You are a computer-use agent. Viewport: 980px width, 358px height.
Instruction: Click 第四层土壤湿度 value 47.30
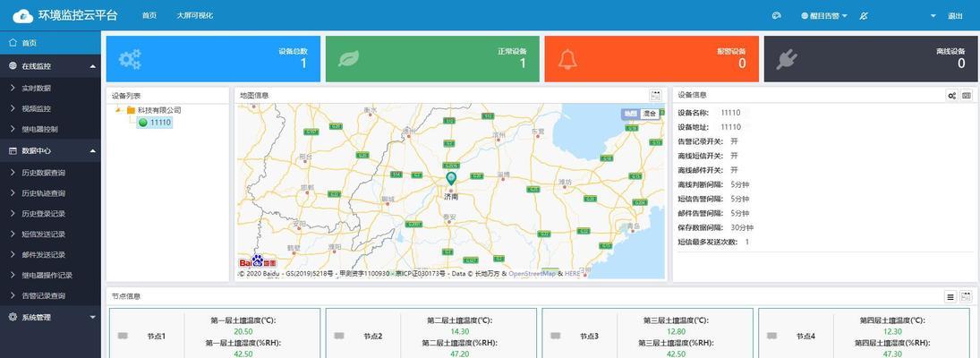(892, 354)
